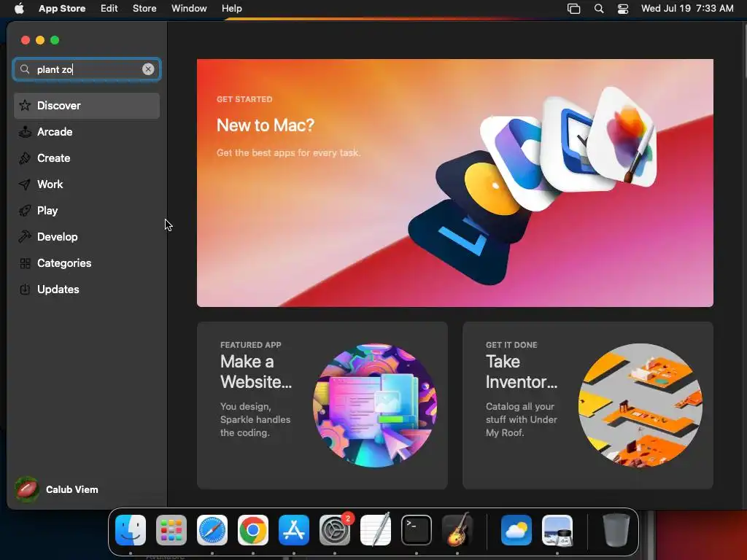This screenshot has height=560, width=747.
Task: Open the Play rocket icon
Action: (25, 211)
